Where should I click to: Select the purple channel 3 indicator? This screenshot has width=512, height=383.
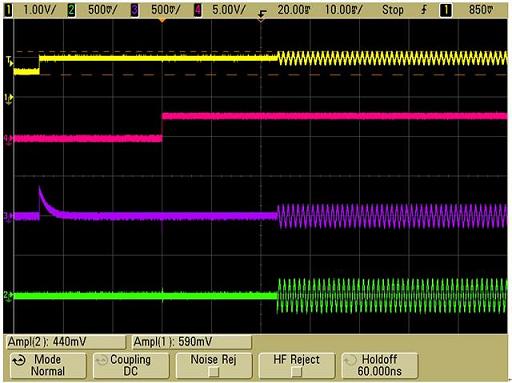click(134, 10)
